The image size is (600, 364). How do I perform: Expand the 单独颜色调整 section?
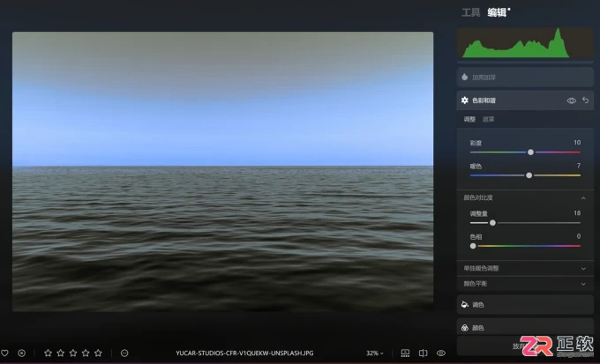(525, 269)
